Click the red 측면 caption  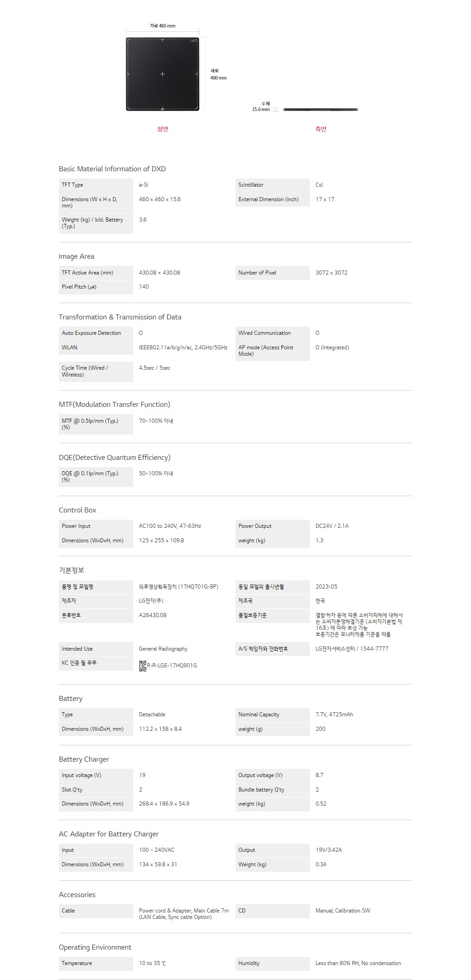321,129
